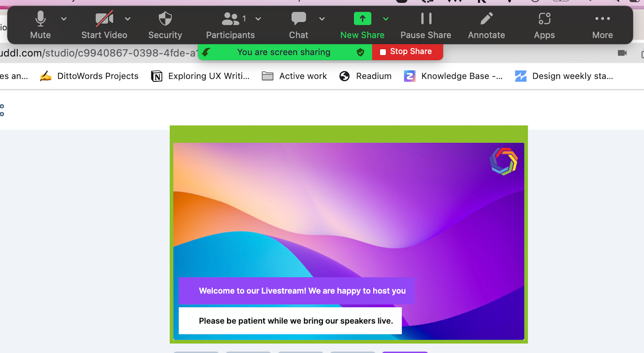Start a New Share
The height and width of the screenshot is (353, 644).
pyautogui.click(x=362, y=25)
